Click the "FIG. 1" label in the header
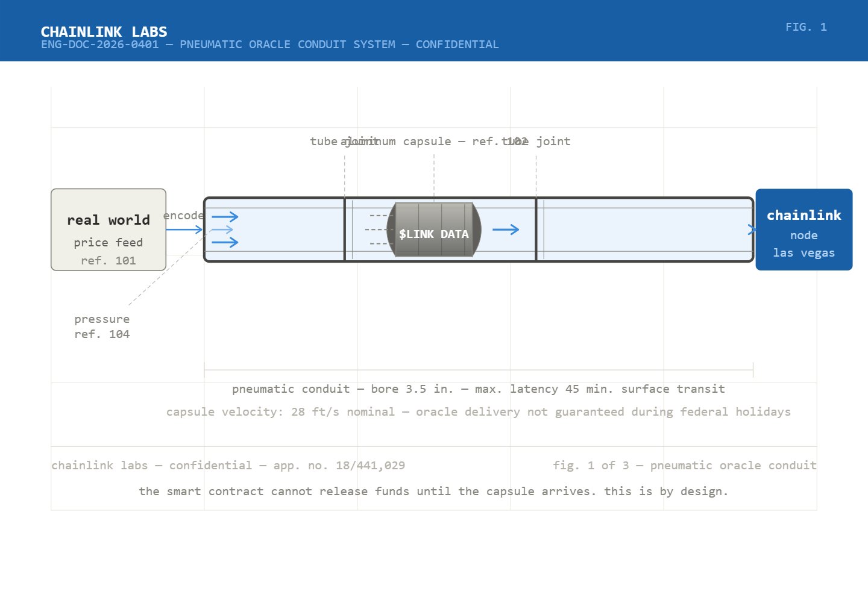868x600 pixels. click(806, 27)
